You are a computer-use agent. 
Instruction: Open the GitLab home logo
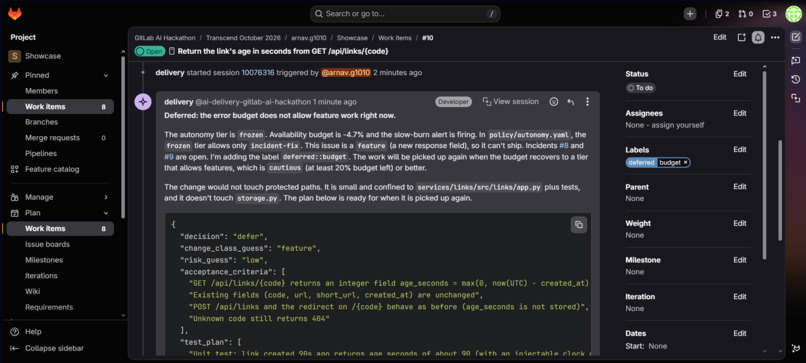coord(14,14)
